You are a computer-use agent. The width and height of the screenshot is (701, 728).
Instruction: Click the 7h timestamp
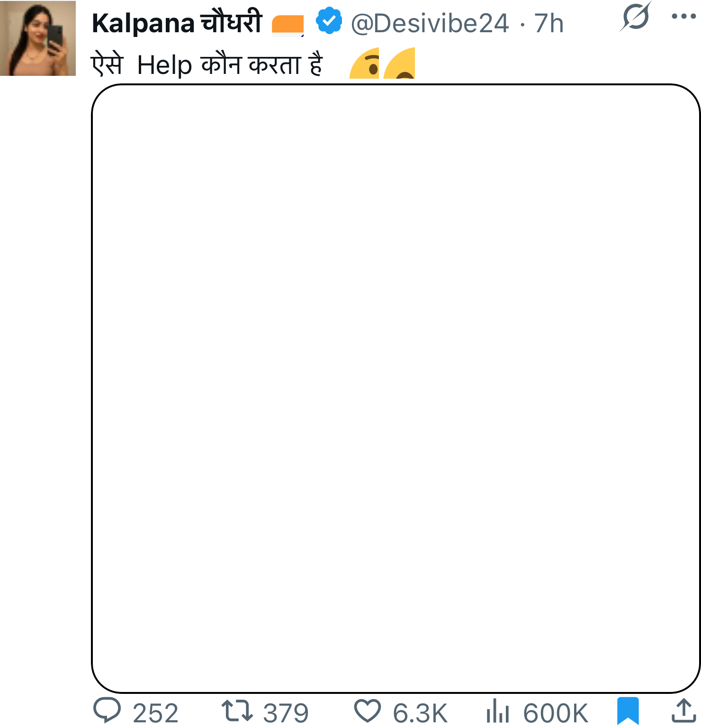tap(548, 23)
